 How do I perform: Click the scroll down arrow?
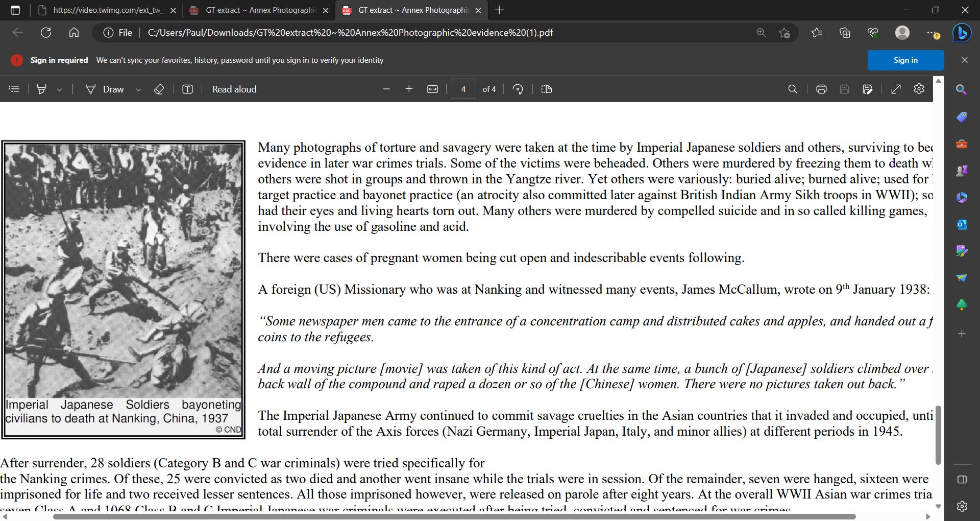(x=938, y=506)
